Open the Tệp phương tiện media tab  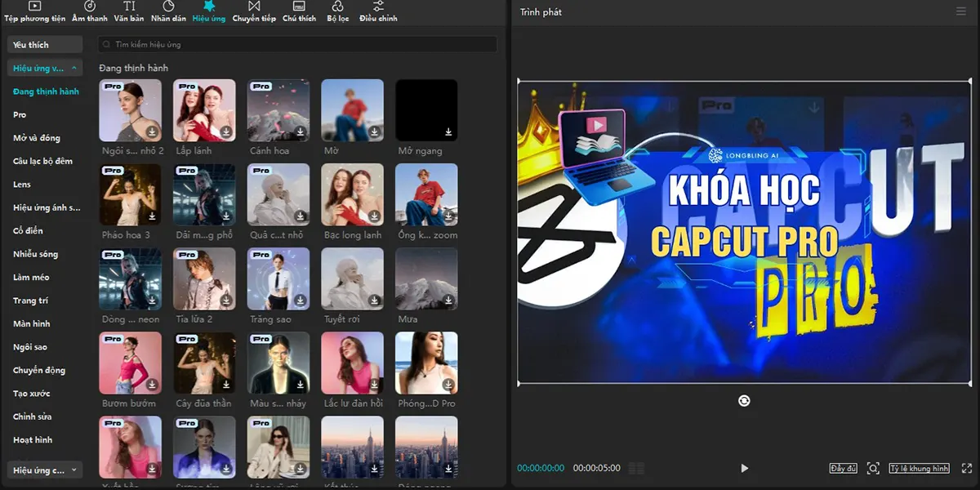tap(34, 11)
